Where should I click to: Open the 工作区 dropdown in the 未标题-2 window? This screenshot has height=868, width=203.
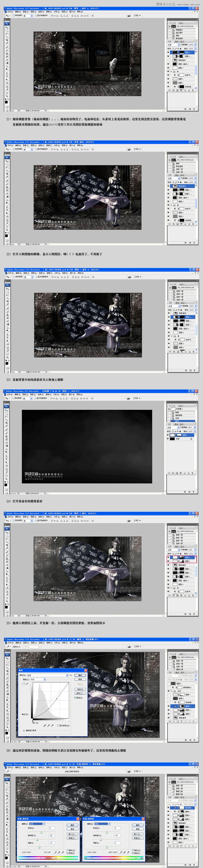[137, 398]
